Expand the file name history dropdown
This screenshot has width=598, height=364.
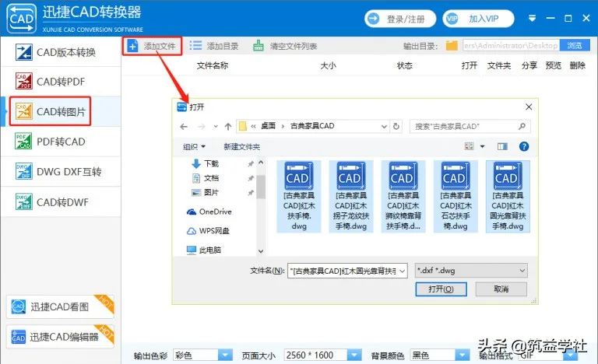[403, 271]
